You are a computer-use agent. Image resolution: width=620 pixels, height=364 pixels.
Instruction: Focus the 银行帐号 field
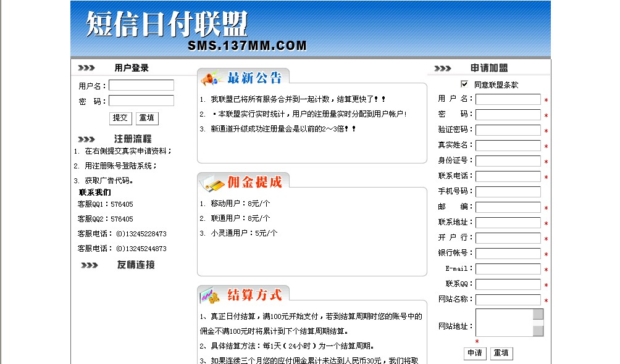click(x=508, y=254)
